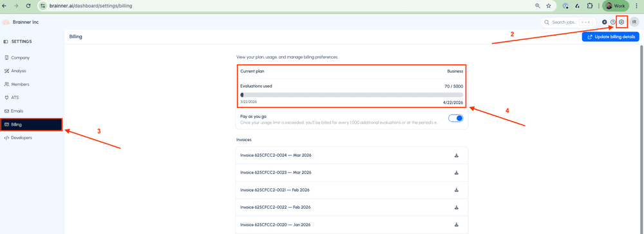
Task: Click row text 'Invoice 625CFCC2-0021 — Feb 2026'
Action: click(275, 190)
